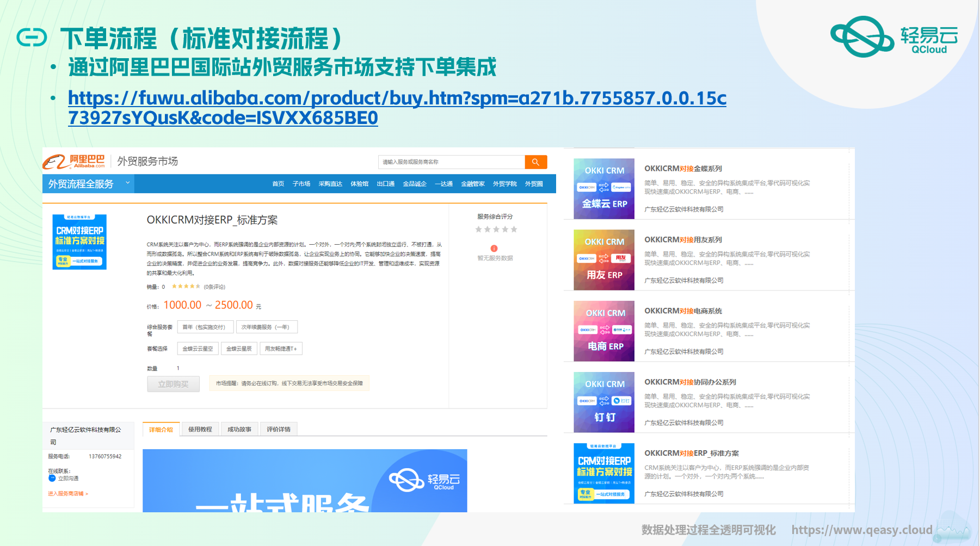Click the 进入服务商店铺 link

(68, 494)
